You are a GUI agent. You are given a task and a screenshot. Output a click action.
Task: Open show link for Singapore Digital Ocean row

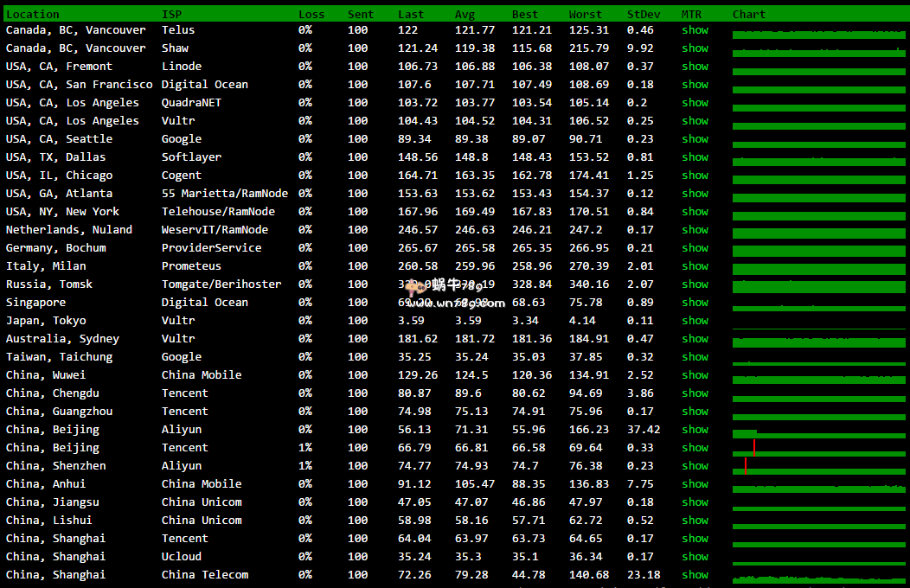[695, 303]
